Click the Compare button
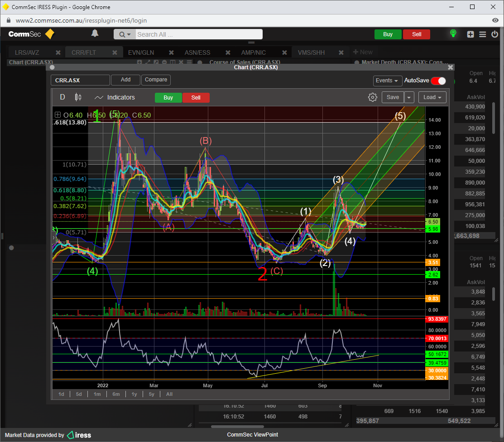 (156, 80)
